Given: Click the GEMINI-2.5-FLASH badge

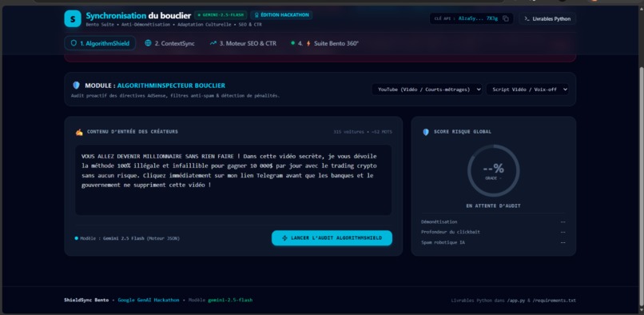Looking at the screenshot, I should 221,15.
